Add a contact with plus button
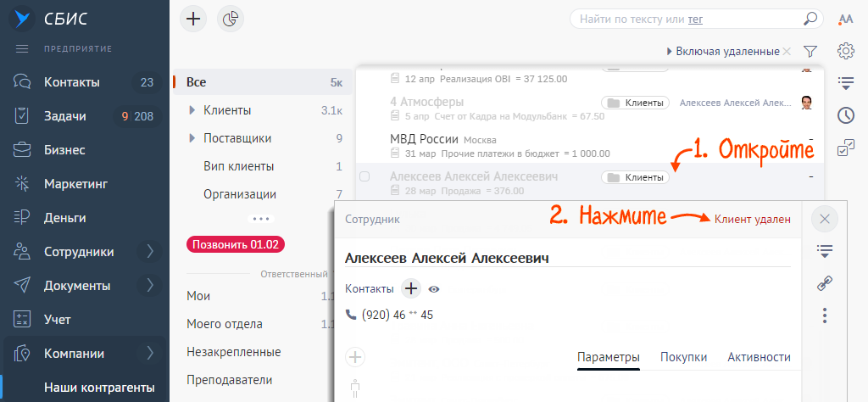Image resolution: width=868 pixels, height=402 pixels. coord(411,288)
